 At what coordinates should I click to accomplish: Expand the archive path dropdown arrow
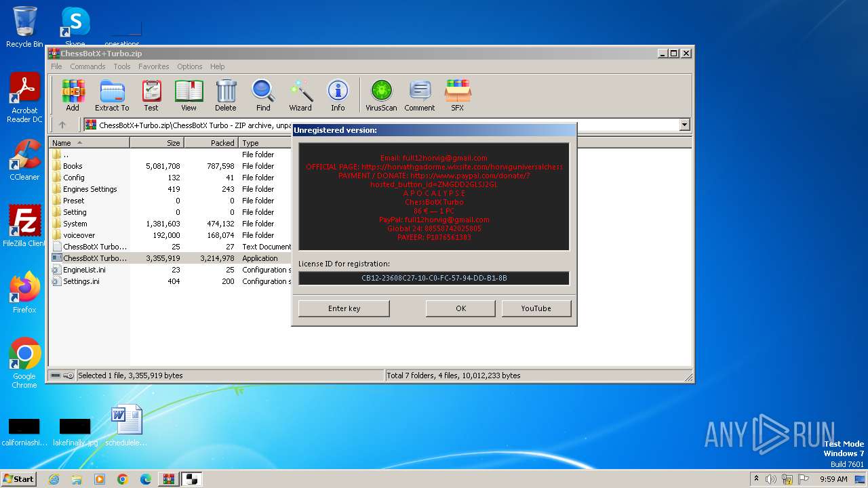[x=684, y=125]
